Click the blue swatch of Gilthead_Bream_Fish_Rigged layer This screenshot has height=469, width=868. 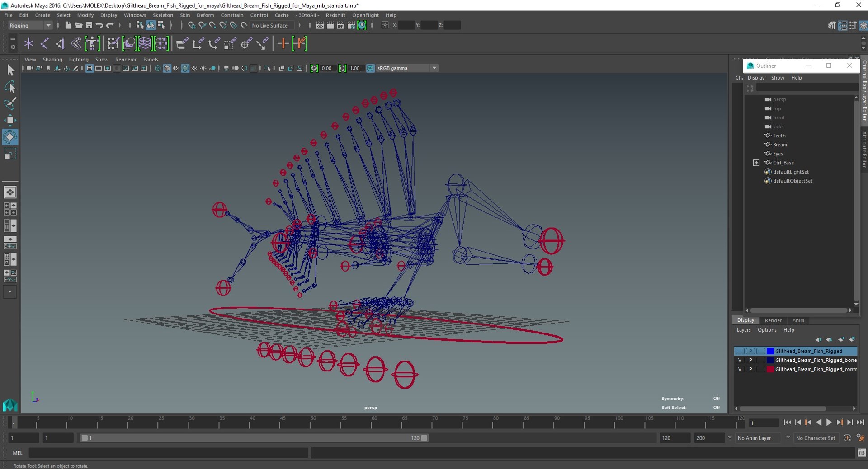[x=770, y=351]
